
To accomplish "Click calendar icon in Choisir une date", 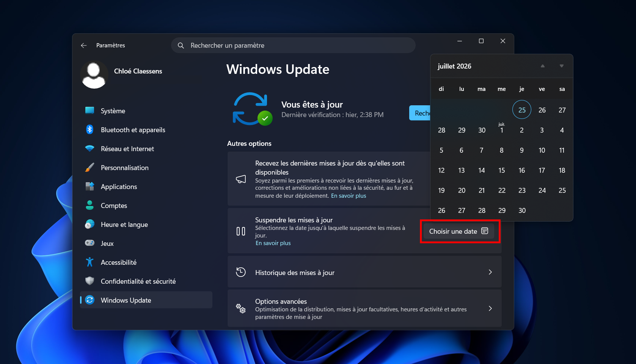I will click(x=485, y=231).
